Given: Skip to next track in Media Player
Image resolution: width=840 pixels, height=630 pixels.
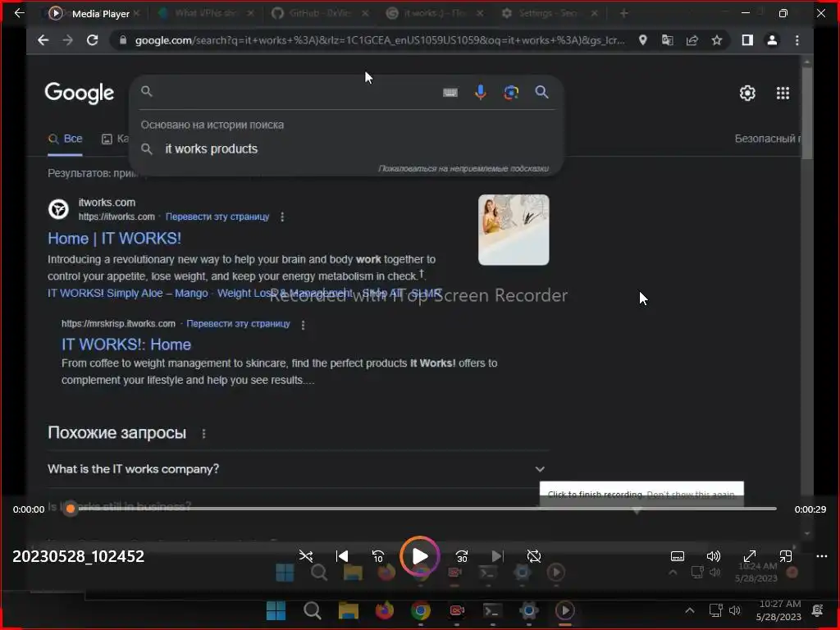Looking at the screenshot, I should (x=497, y=556).
